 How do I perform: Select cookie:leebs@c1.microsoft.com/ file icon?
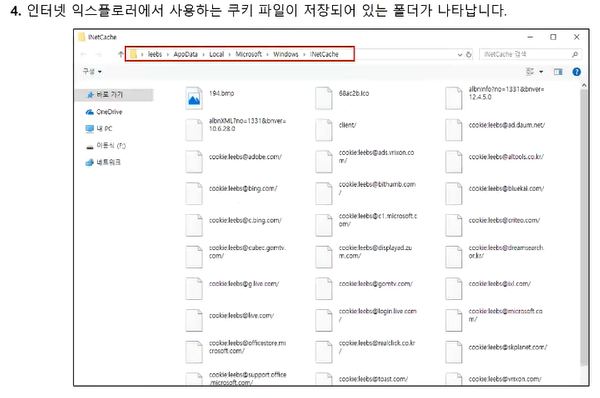(324, 225)
